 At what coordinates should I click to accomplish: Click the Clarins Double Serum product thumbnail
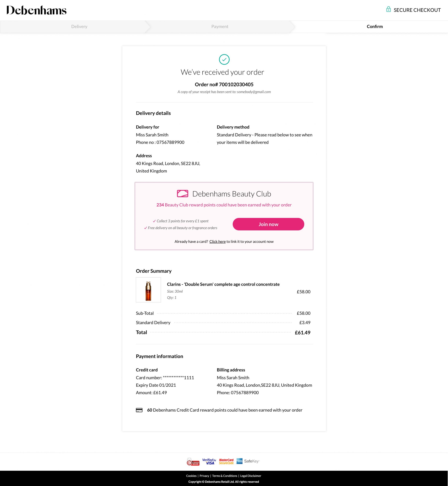tap(148, 290)
